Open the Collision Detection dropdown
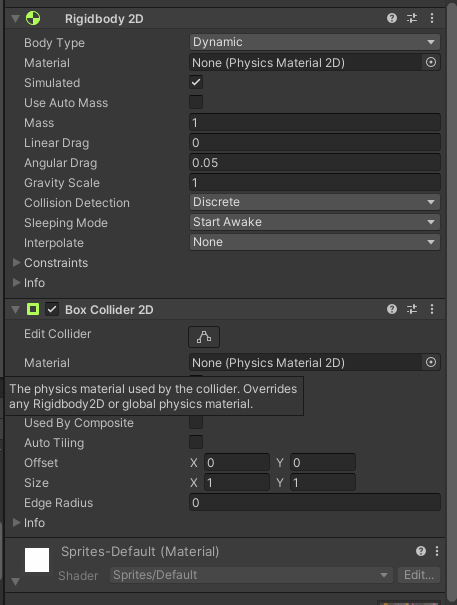 pyautogui.click(x=315, y=202)
